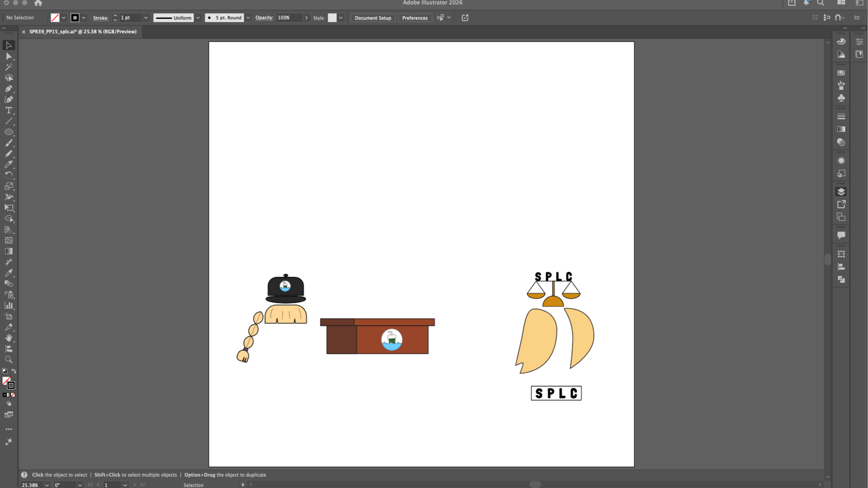
Task: Open the Properties sliders panel
Action: [859, 42]
